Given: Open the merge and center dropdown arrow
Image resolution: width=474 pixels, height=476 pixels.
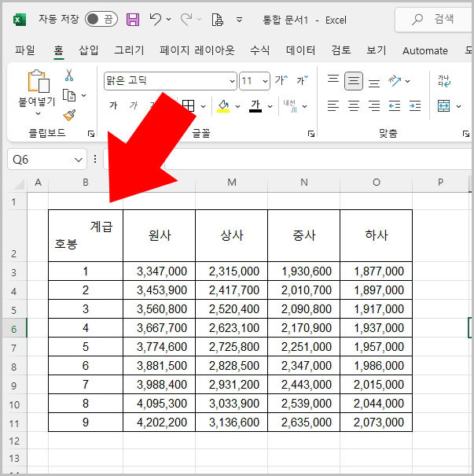Looking at the screenshot, I should pyautogui.click(x=458, y=106).
